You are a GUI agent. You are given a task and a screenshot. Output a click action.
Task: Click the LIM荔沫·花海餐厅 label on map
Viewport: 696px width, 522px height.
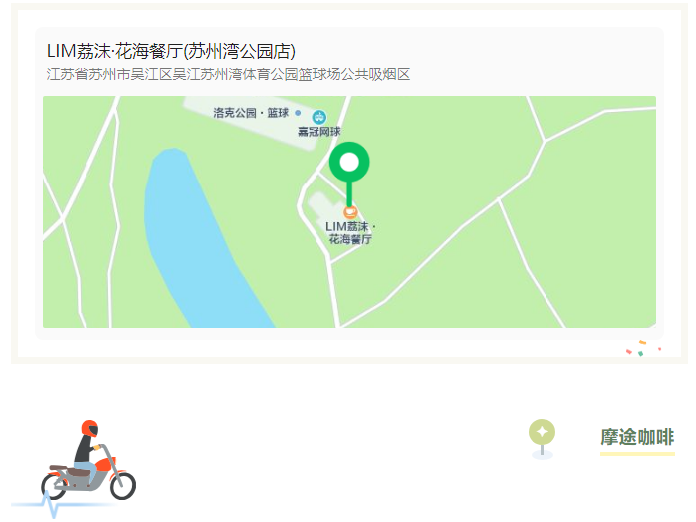click(x=350, y=233)
